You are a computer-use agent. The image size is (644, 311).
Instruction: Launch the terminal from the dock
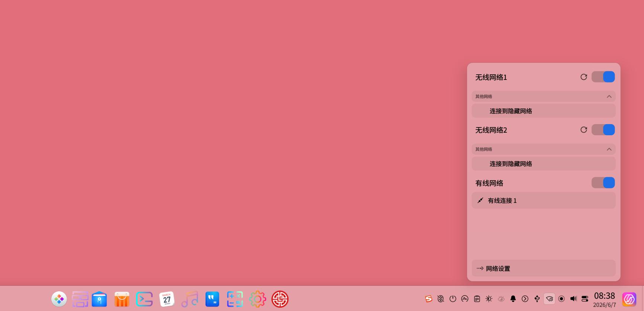(144, 299)
